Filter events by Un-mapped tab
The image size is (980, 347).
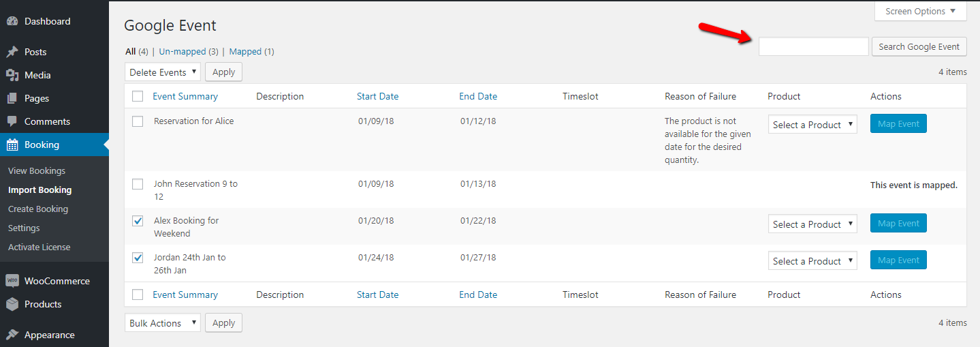183,51
